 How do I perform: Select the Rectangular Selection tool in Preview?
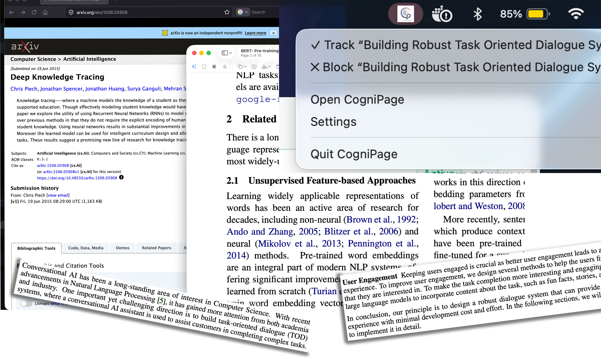tap(204, 67)
